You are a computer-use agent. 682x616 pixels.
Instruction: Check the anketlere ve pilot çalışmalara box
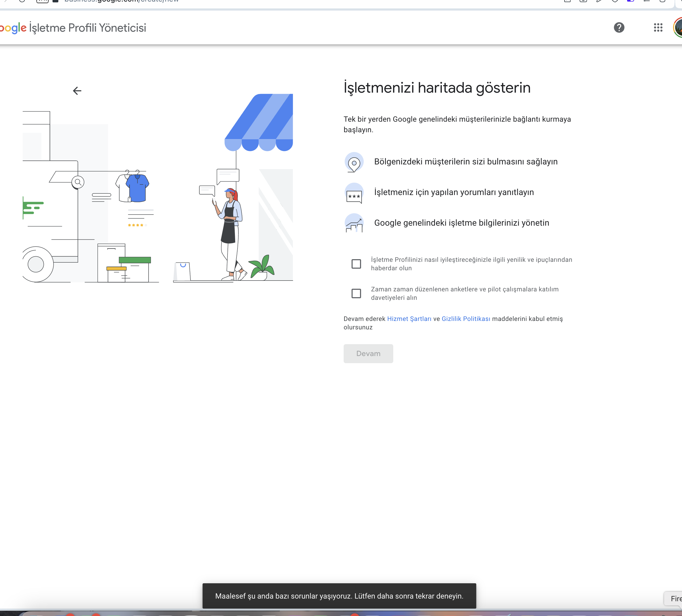tap(356, 293)
